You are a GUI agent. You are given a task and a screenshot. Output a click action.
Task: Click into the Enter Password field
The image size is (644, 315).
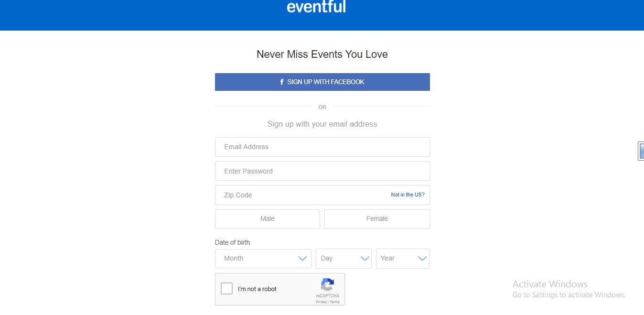coord(322,171)
